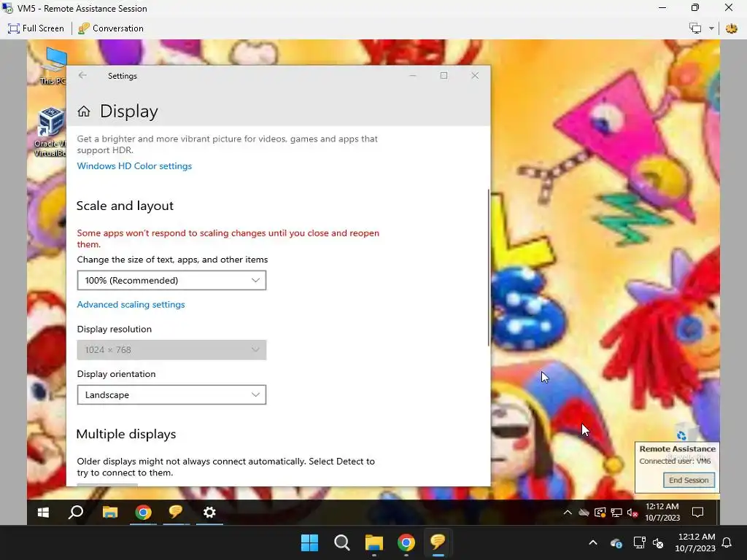The height and width of the screenshot is (560, 747).
Task: Select the This PC desktop icon
Action: [53, 66]
